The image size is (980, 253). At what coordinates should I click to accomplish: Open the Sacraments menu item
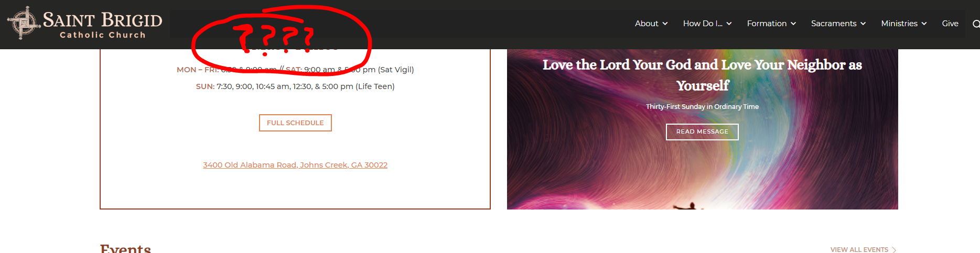tap(834, 24)
